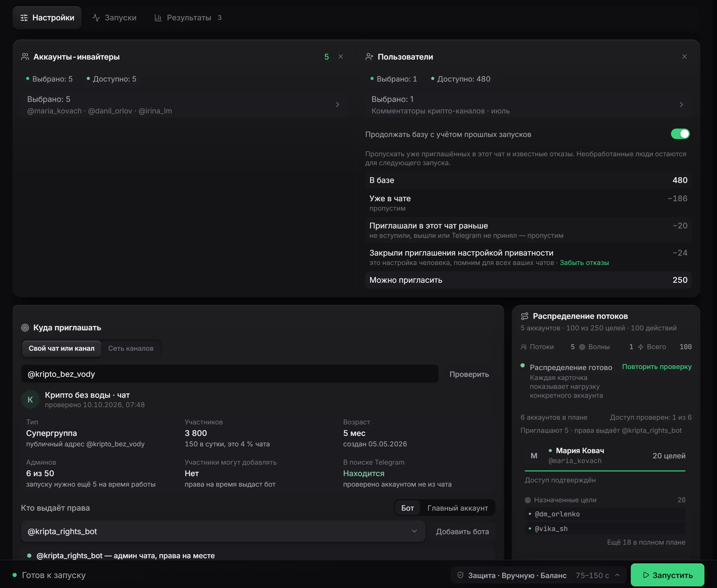Click the @kripto_bez_vody input field
The image size is (717, 588).
coord(230,374)
